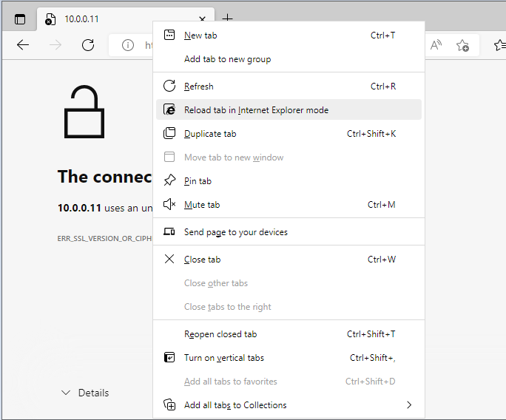Expand Add all tabs to Collections submenu
The width and height of the screenshot is (506, 420).
coord(409,405)
